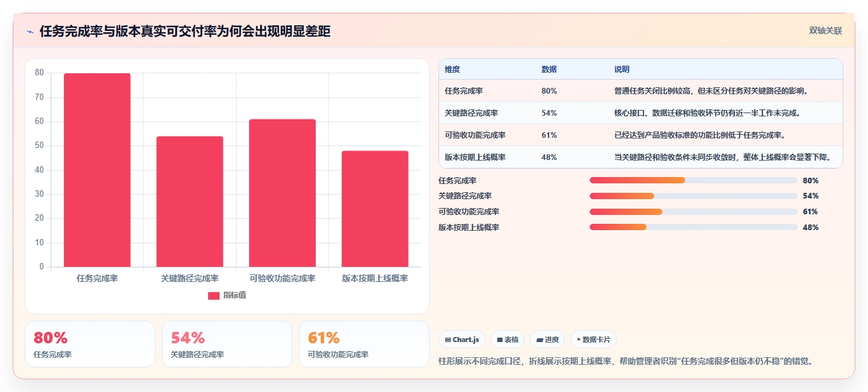This screenshot has height=392, width=868.
Task: Click the 维度 column header
Action: click(452, 70)
